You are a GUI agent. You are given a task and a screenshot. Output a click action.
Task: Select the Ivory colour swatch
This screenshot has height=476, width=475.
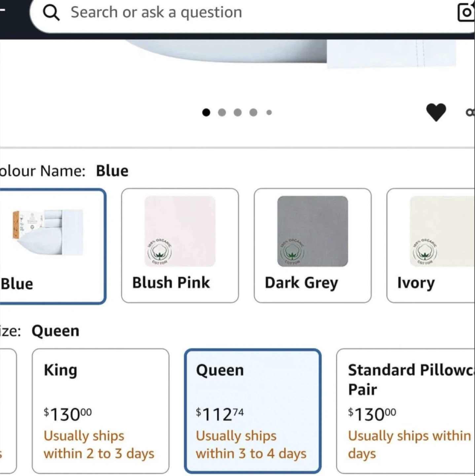click(x=431, y=245)
